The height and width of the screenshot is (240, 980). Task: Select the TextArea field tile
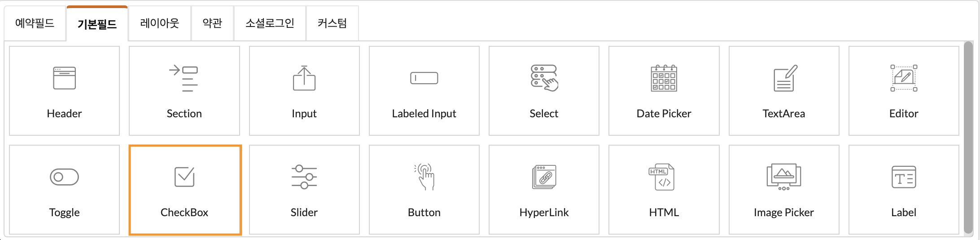click(784, 91)
